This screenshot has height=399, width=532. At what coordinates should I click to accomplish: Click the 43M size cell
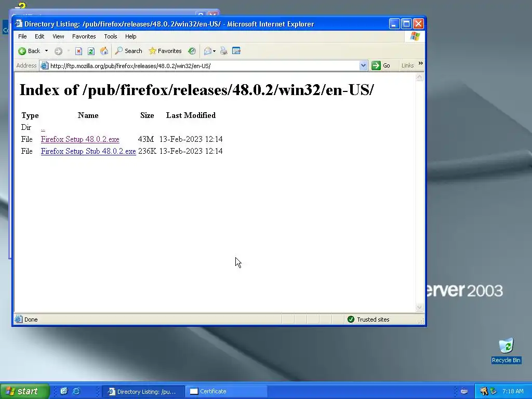[x=146, y=139]
